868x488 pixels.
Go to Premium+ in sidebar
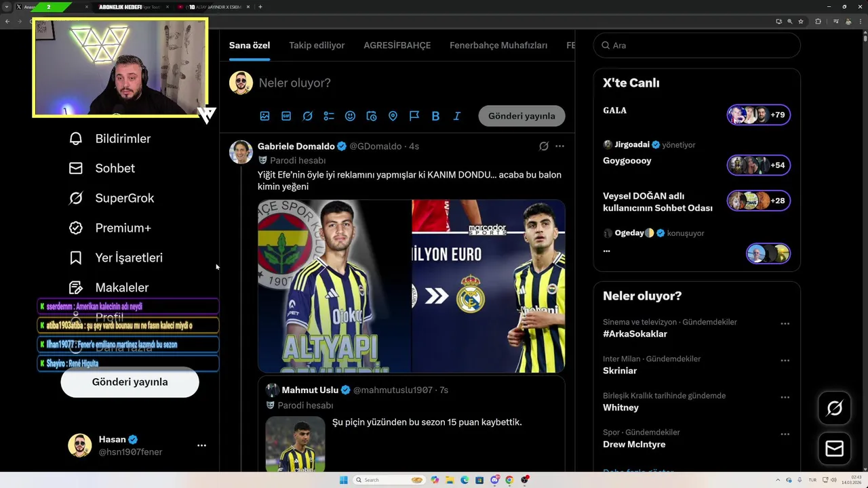(x=109, y=228)
